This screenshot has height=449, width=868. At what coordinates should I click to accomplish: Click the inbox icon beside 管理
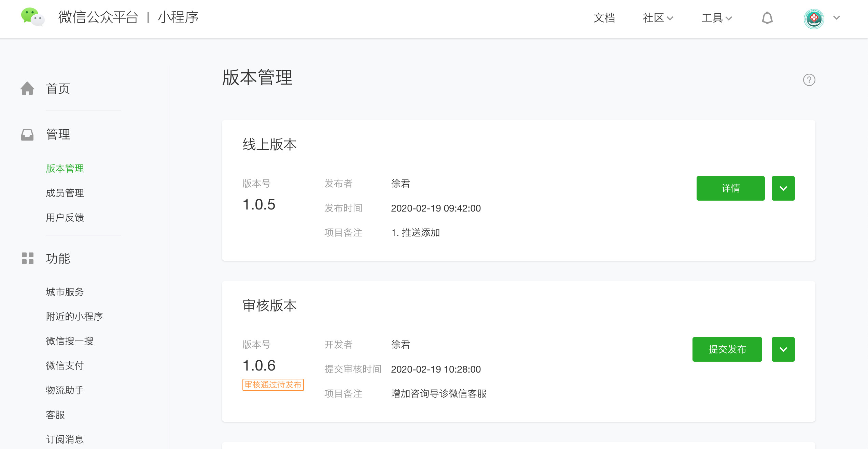(27, 134)
